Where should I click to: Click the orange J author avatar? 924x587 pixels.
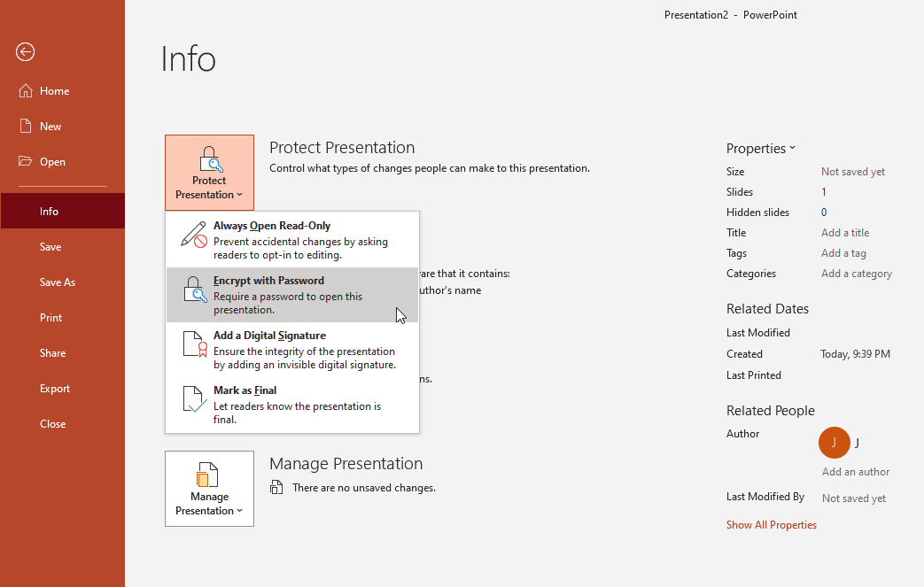pyautogui.click(x=834, y=442)
